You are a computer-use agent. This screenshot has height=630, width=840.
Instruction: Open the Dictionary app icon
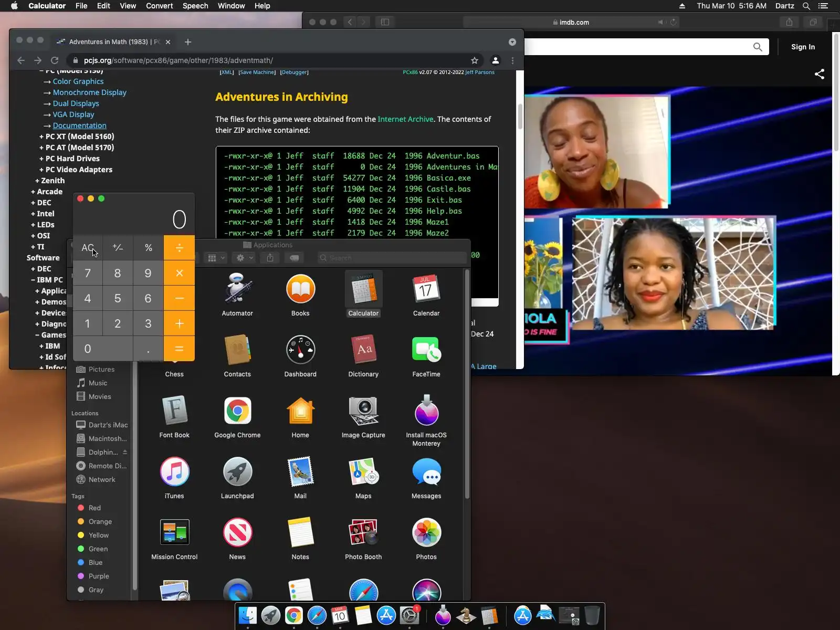[363, 350]
